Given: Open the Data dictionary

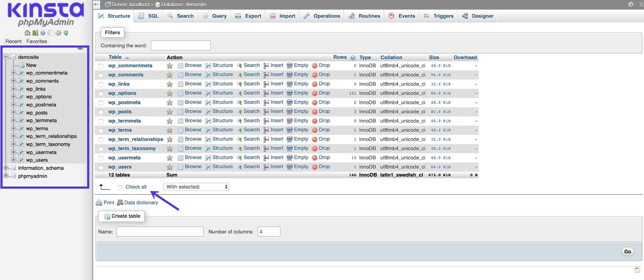Looking at the screenshot, I should click(x=140, y=202).
